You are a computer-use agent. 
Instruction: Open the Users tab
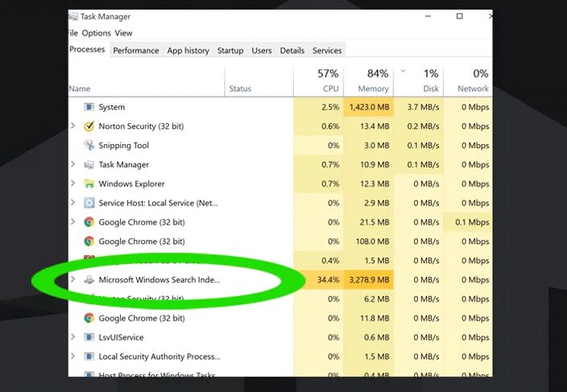[262, 51]
